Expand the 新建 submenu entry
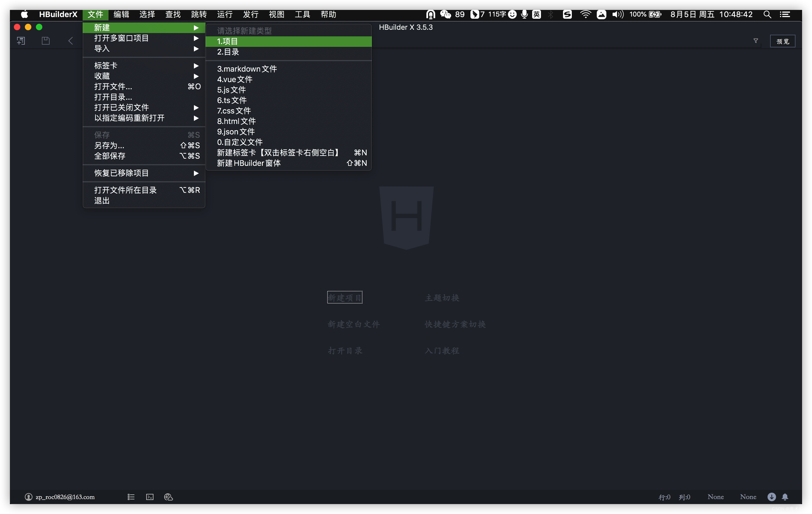 (144, 28)
